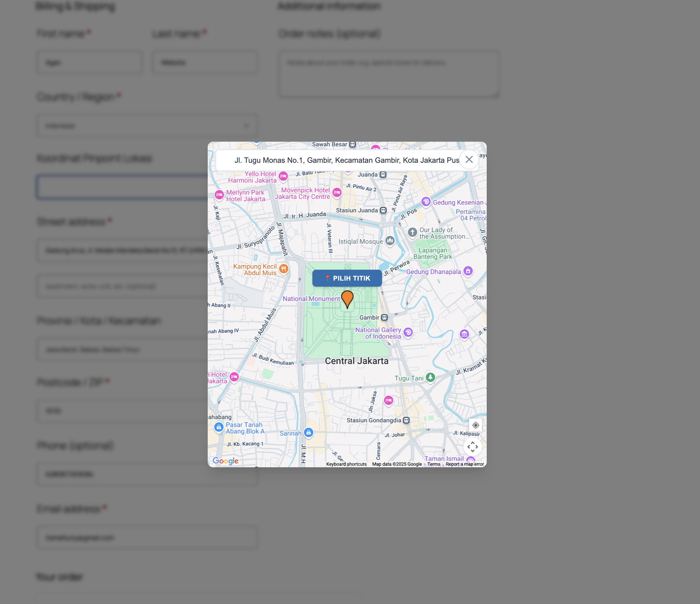Click the Istiqlal Mosque marker icon

[390, 241]
